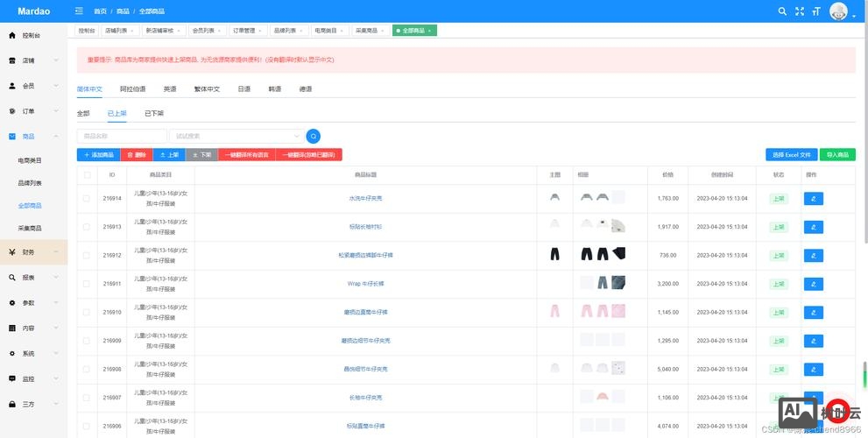
Task: Click the green 导入商品 button
Action: [x=837, y=154]
